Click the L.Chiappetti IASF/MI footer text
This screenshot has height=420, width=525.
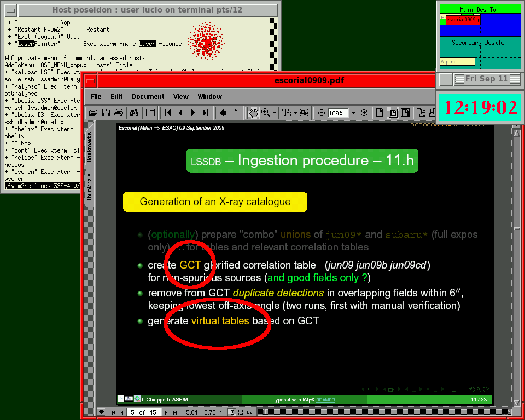pos(165,399)
